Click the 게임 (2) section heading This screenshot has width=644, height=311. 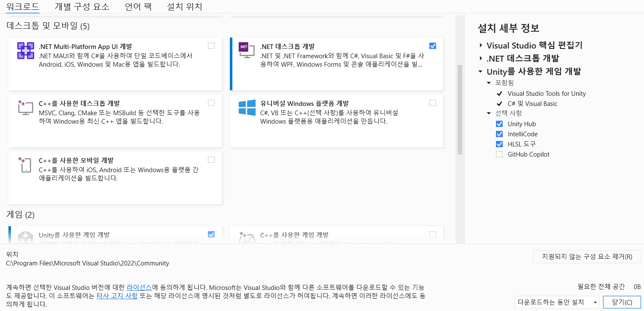click(20, 215)
